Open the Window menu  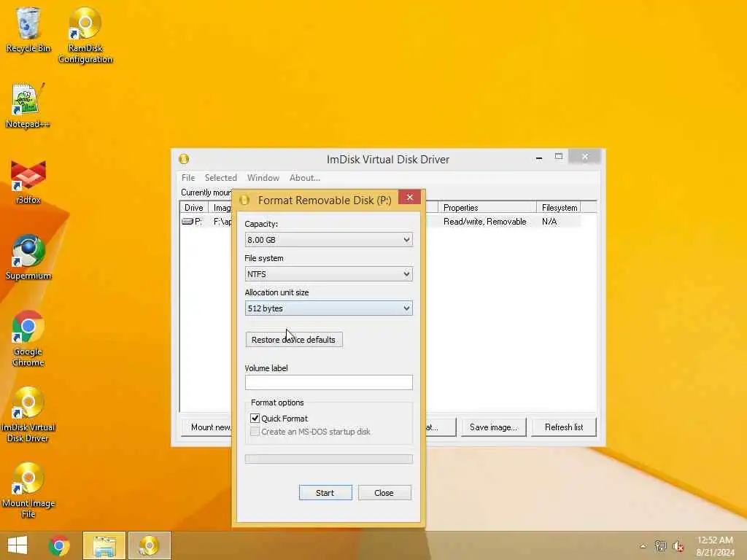point(263,178)
